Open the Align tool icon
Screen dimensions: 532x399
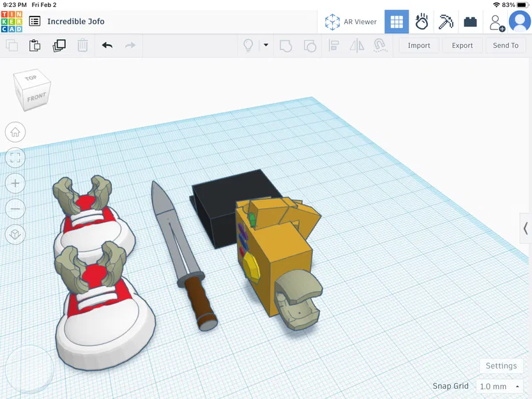tap(332, 45)
